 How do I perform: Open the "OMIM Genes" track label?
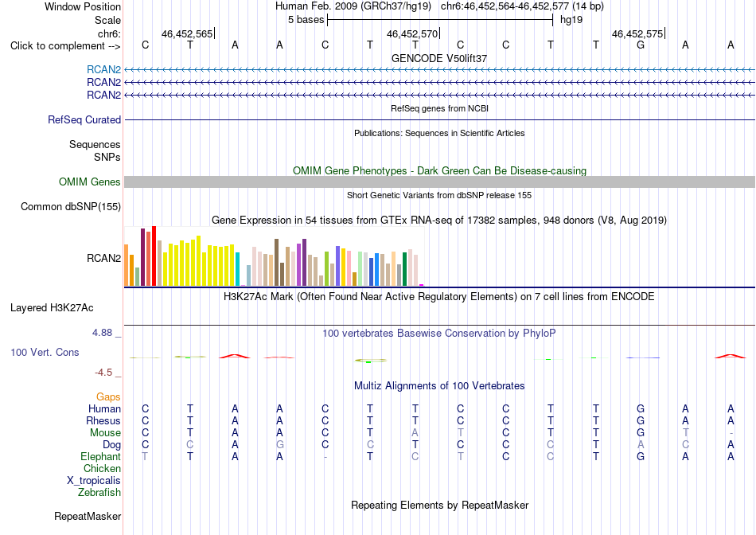(90, 182)
